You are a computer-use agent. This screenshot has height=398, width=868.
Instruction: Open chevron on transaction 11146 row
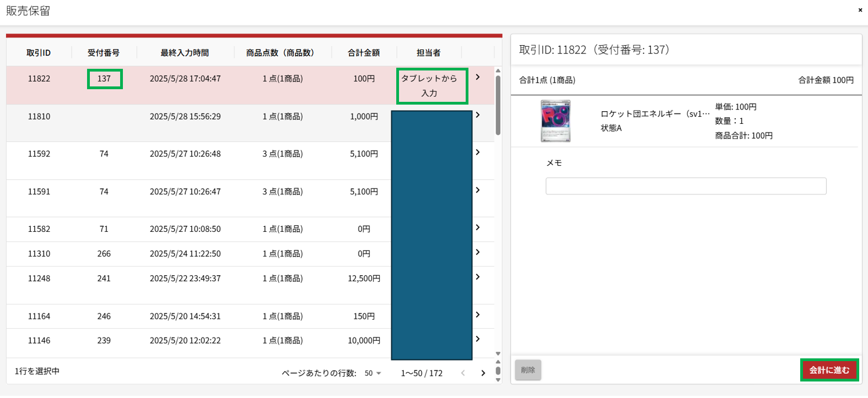478,339
